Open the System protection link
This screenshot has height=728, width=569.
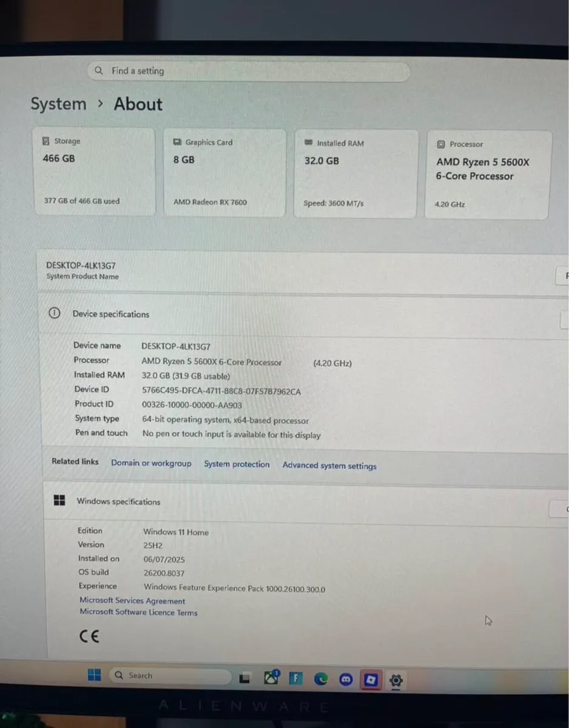click(237, 464)
